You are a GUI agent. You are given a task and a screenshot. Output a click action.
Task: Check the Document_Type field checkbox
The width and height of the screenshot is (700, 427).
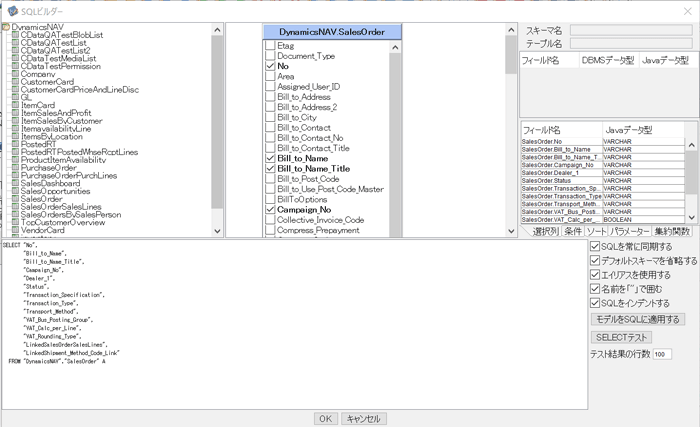tap(270, 56)
